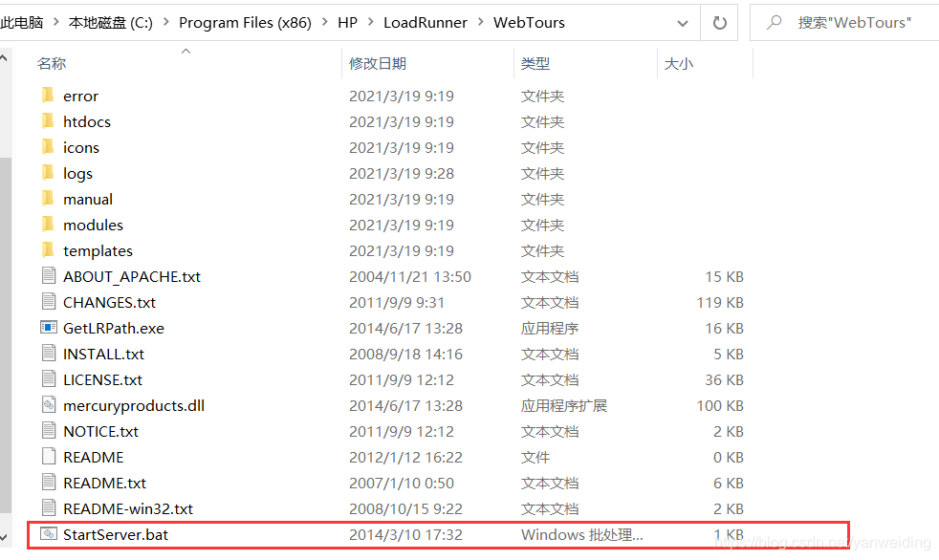
Task: Select the StartServer.bat file name
Action: point(116,534)
